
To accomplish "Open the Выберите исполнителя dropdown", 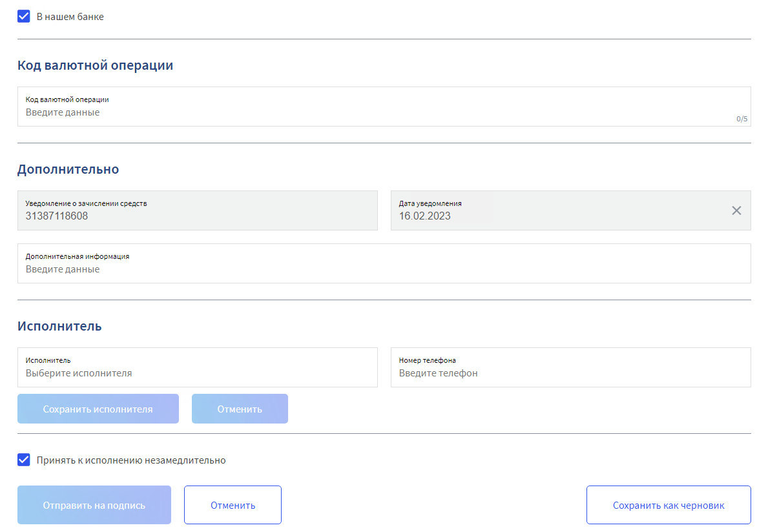I will 198,367.
